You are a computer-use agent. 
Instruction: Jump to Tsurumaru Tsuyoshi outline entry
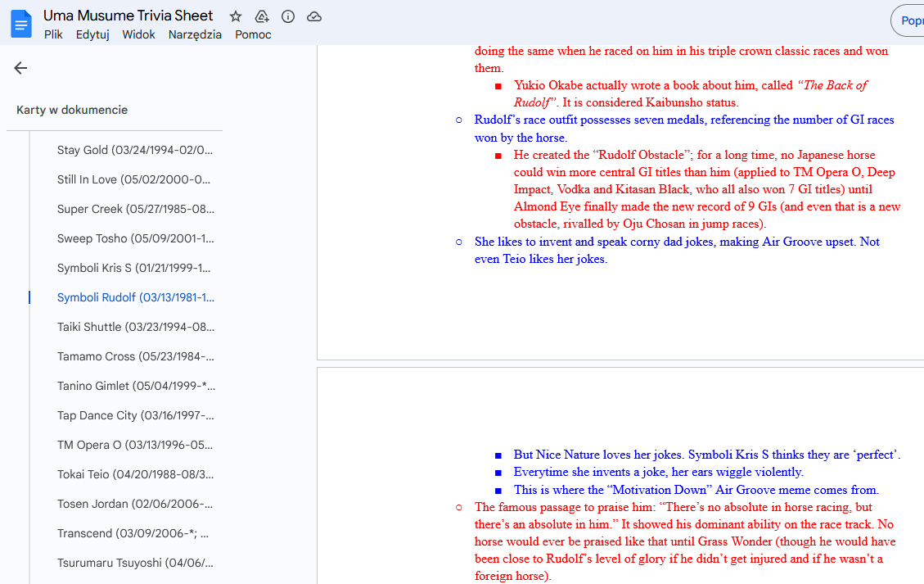[x=135, y=563]
